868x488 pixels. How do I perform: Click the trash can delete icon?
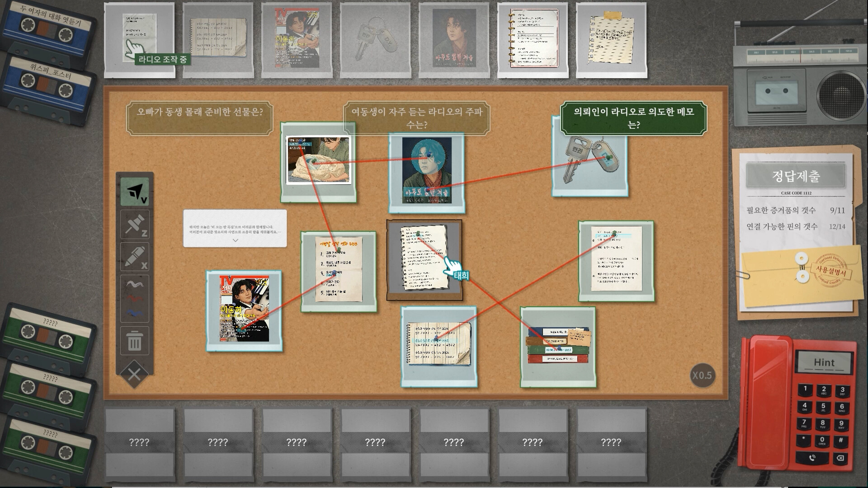tap(135, 341)
